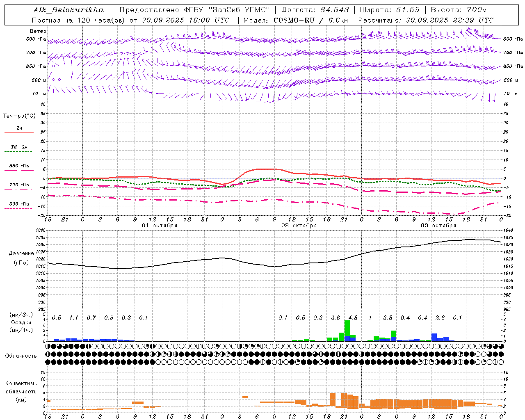
Task: Click the elevation text Высота: 700м
Action: click(458, 10)
